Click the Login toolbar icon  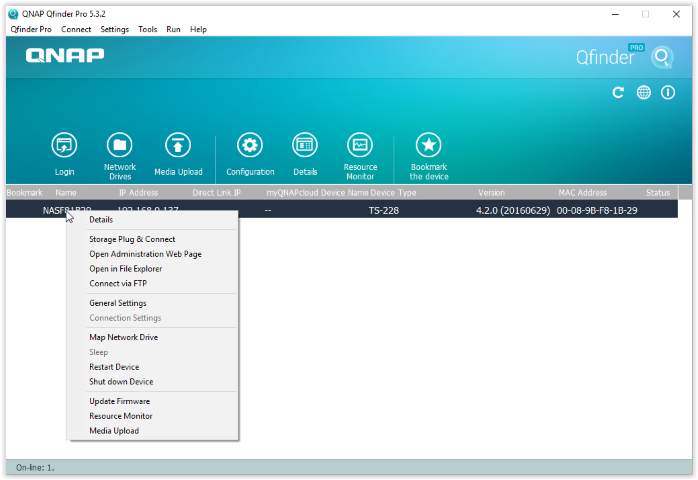pyautogui.click(x=64, y=146)
